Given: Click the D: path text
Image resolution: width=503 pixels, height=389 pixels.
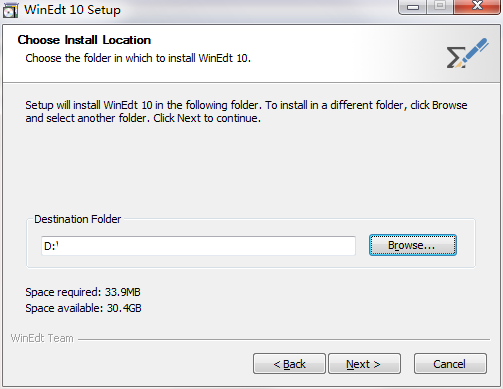Looking at the screenshot, I should [51, 246].
